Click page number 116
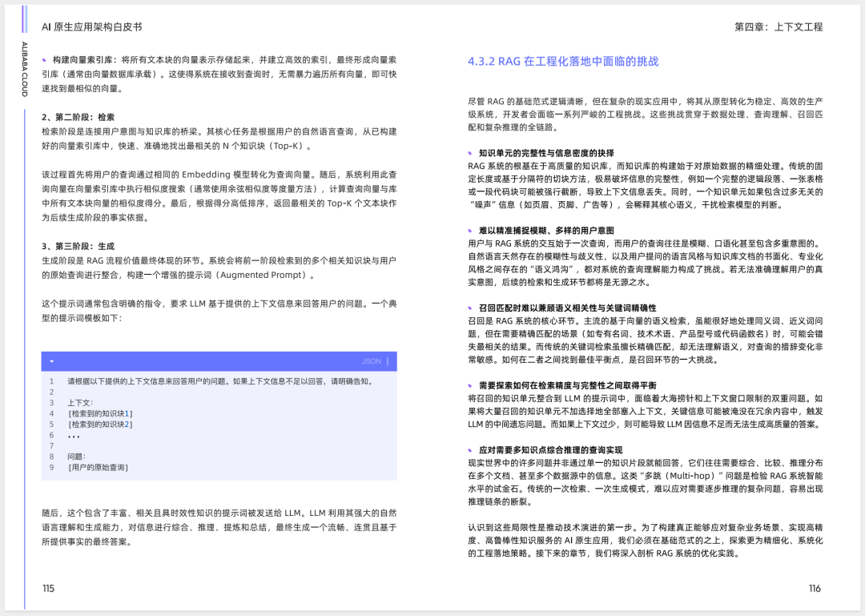Screen dimensions: 865x616 (x=815, y=589)
